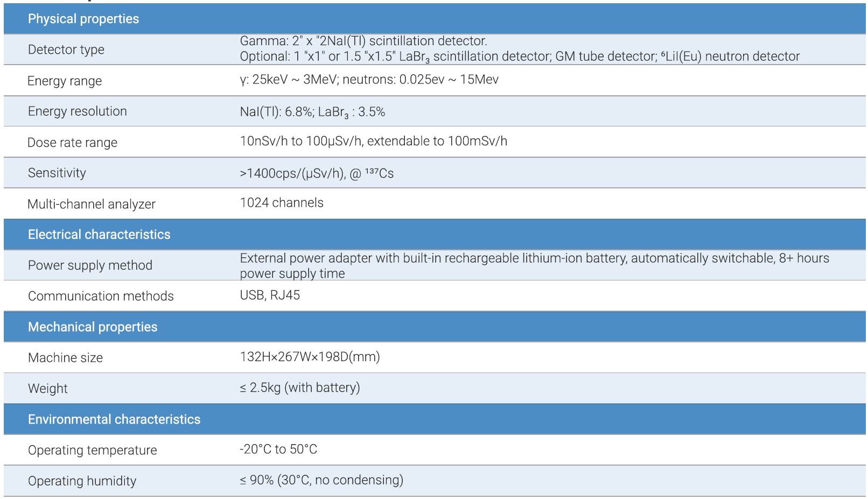
Task: Click the Dose rate range label
Action: coord(73,143)
